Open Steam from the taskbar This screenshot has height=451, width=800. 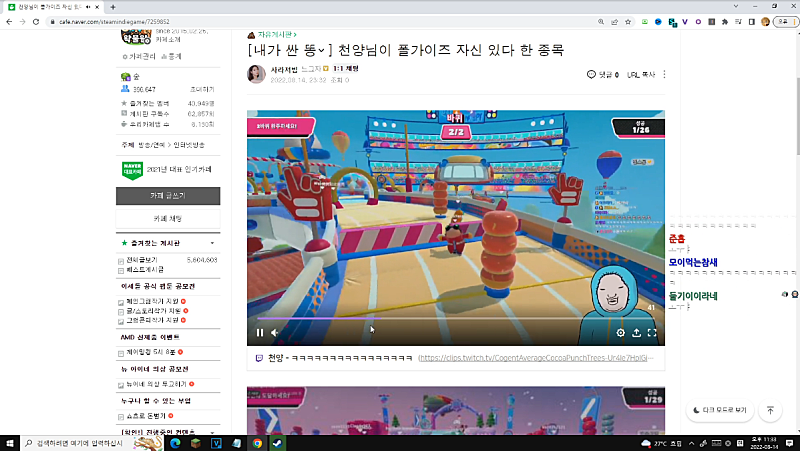pos(277,442)
